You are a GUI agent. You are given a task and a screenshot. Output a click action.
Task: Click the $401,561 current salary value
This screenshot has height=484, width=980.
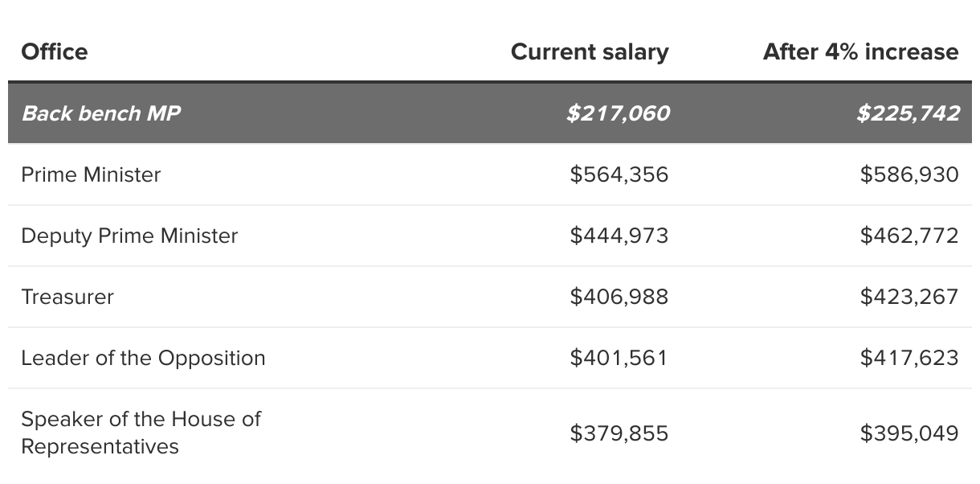(619, 358)
